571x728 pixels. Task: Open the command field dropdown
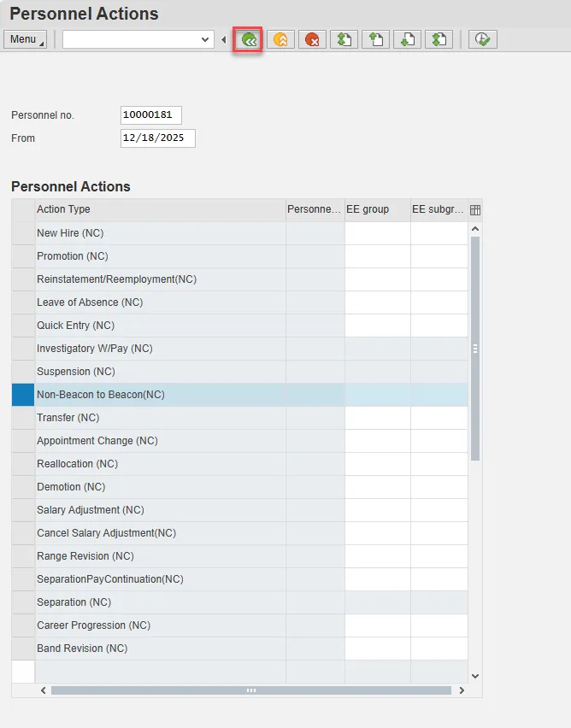coord(205,39)
